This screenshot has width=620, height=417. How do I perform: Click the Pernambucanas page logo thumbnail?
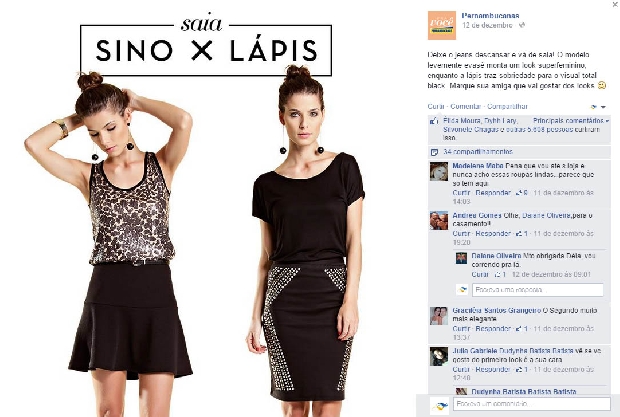[x=442, y=25]
